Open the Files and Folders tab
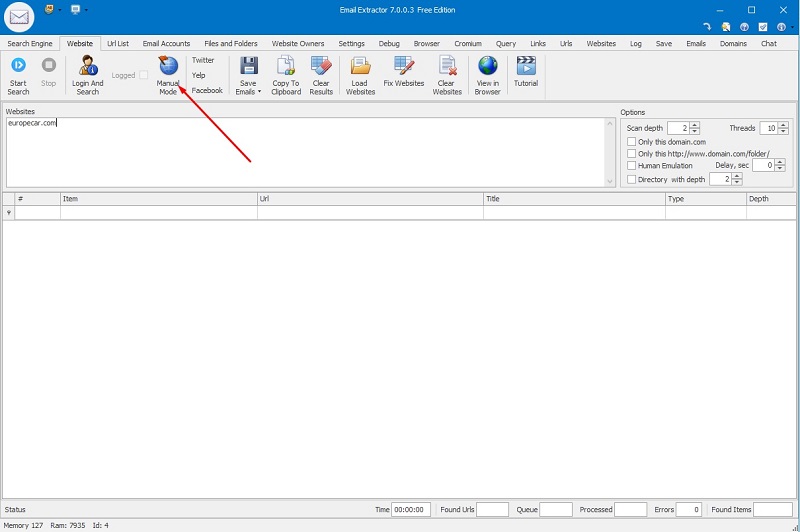Screen dimensions: 800x532 tap(231, 43)
